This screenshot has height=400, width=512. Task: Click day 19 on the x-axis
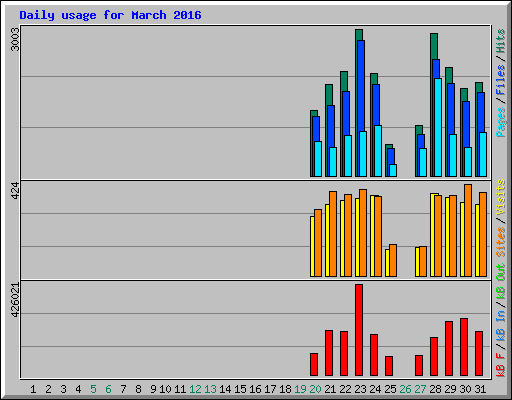pyautogui.click(x=300, y=389)
